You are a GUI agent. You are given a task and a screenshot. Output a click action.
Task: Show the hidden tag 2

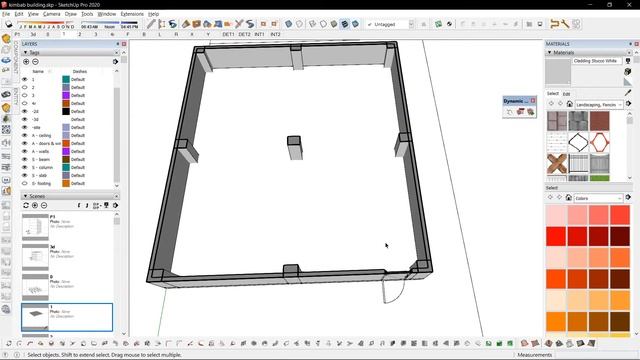coord(24,87)
